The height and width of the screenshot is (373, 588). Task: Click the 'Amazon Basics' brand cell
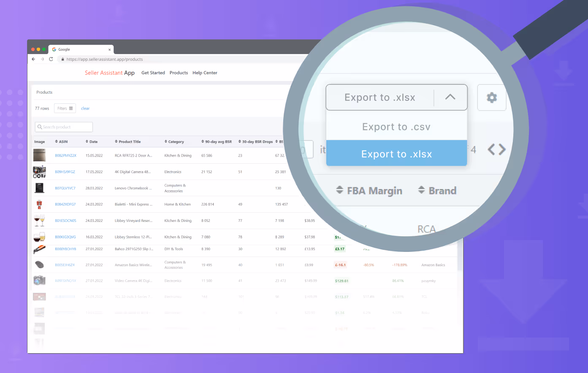[x=433, y=265]
